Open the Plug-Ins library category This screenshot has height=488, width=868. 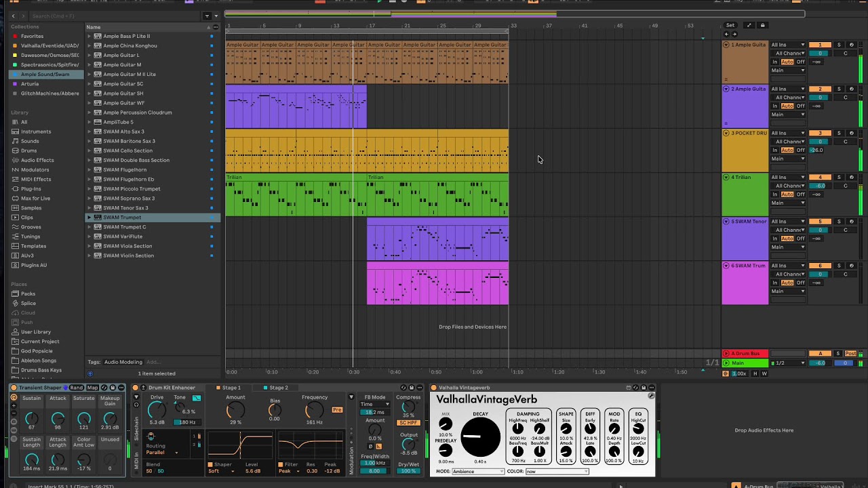(x=31, y=188)
